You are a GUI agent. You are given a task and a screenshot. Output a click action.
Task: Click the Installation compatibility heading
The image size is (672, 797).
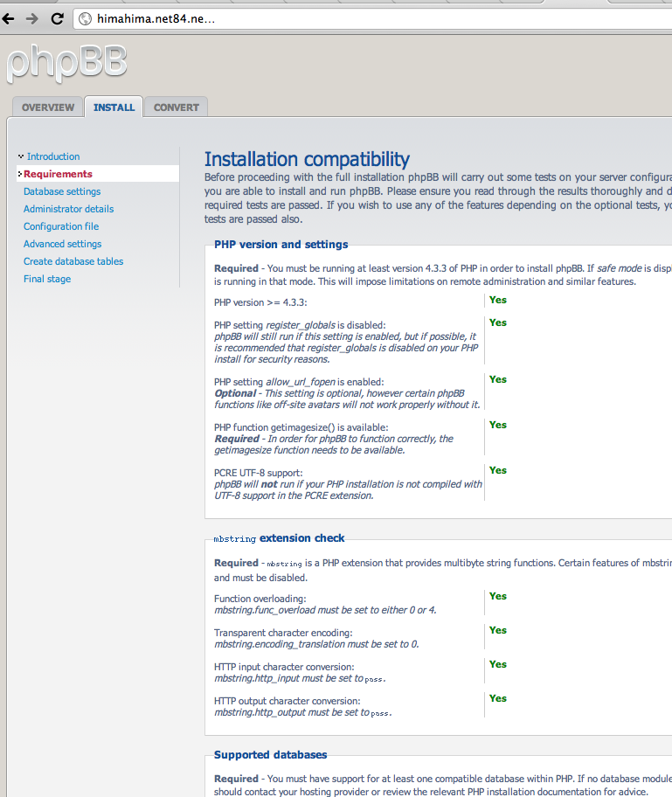tap(307, 159)
